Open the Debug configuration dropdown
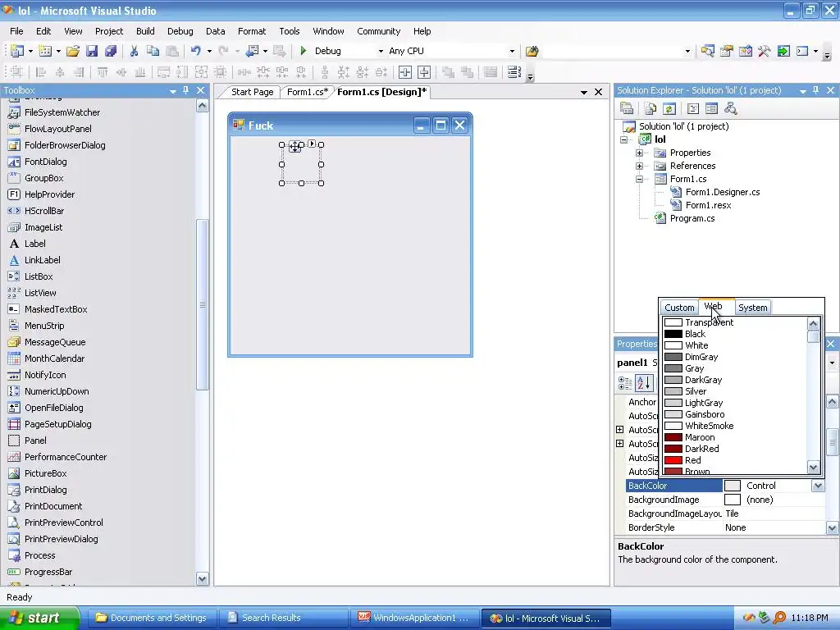 click(x=381, y=52)
